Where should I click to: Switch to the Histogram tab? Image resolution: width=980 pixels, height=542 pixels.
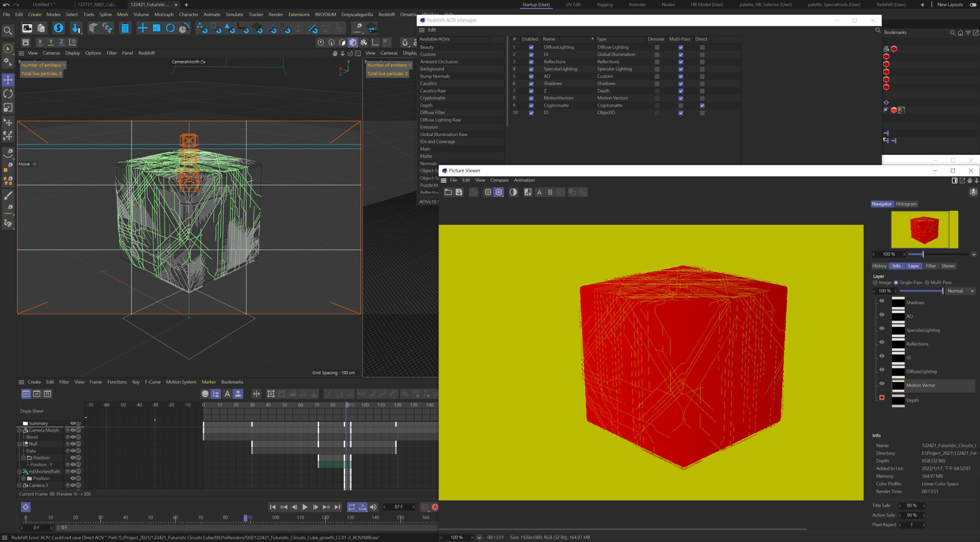pos(906,204)
